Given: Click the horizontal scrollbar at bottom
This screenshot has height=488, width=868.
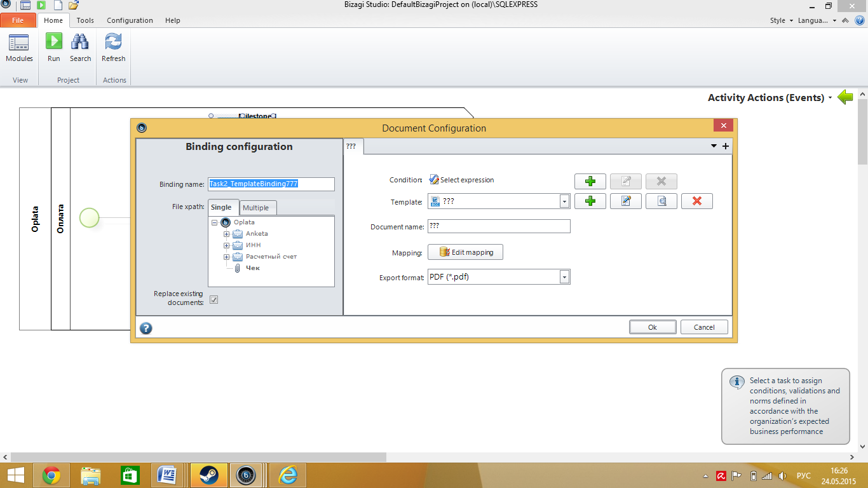Looking at the screenshot, I should pos(198,457).
